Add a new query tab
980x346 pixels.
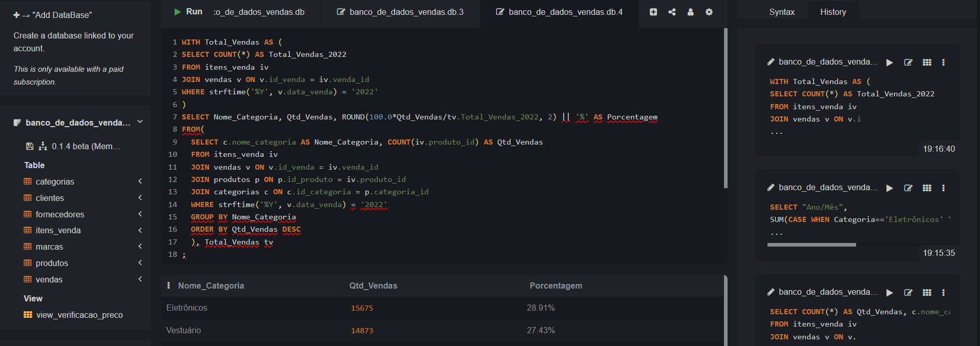tap(653, 12)
